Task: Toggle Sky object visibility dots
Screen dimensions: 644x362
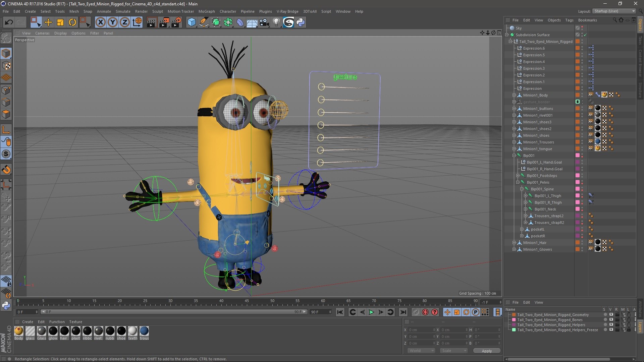Action: tap(582, 28)
